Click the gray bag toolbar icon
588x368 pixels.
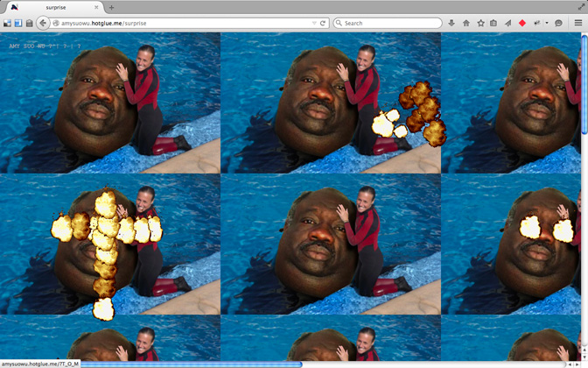point(29,24)
